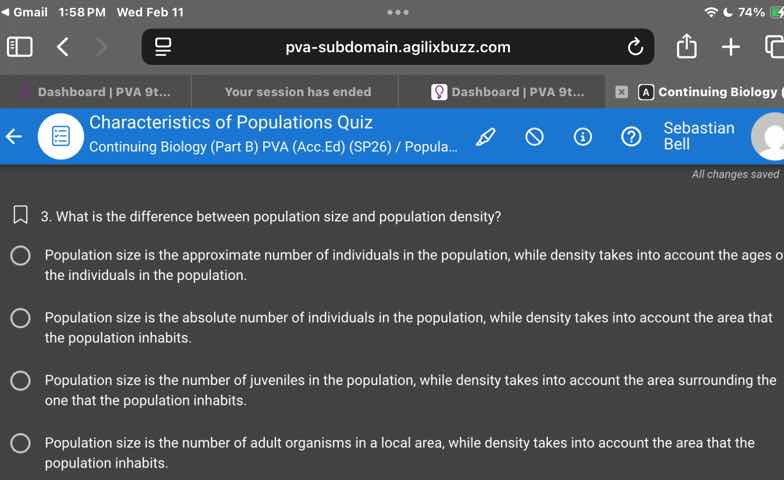Reload the current page
This screenshot has width=784, height=480.
(635, 47)
